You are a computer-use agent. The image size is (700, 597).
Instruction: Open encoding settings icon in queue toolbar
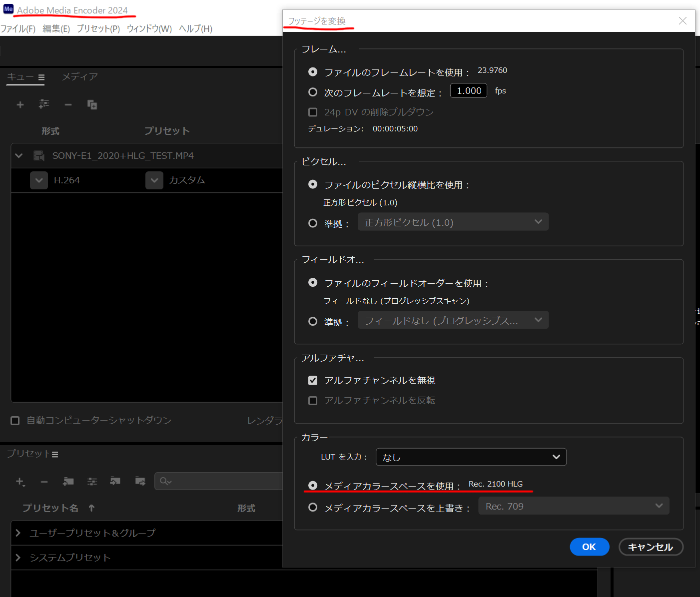pos(44,104)
